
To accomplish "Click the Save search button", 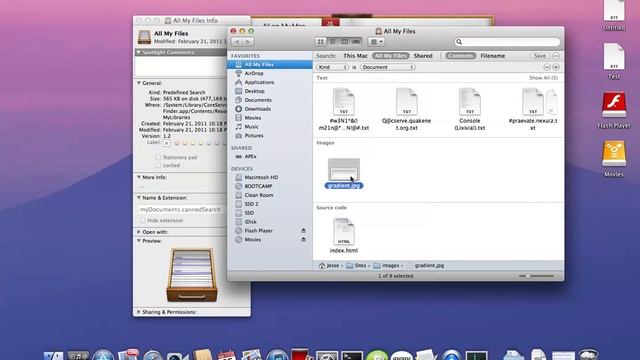I will click(540, 56).
